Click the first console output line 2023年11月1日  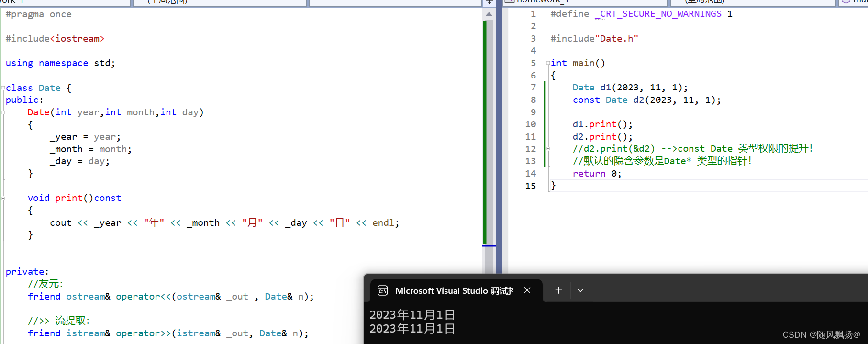[x=412, y=315]
